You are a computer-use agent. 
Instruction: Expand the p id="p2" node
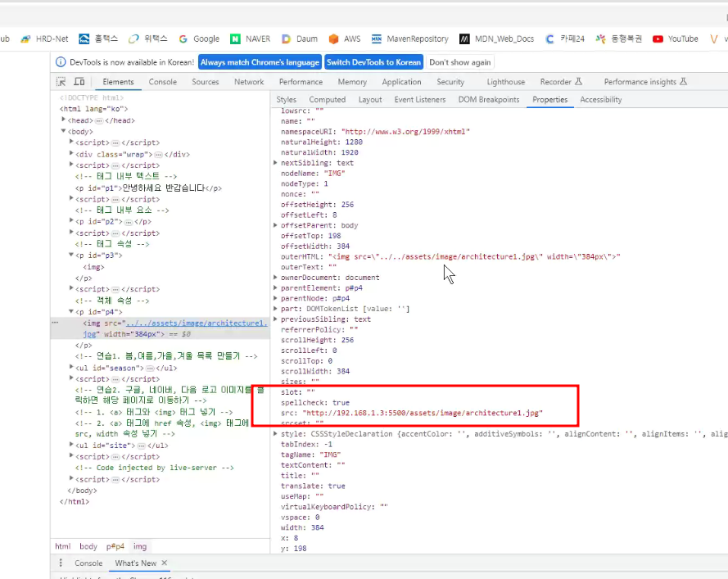[x=71, y=221]
